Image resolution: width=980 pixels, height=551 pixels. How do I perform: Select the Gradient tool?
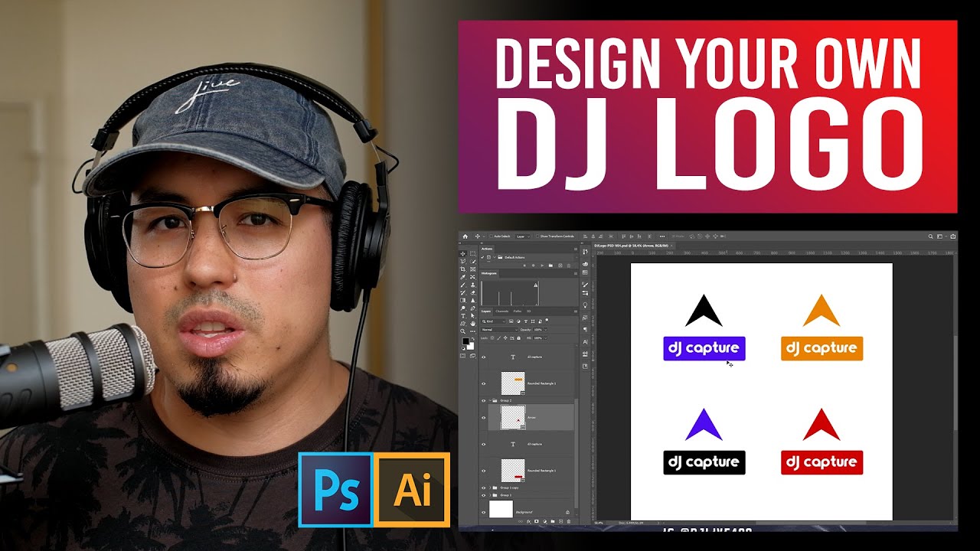click(462, 300)
